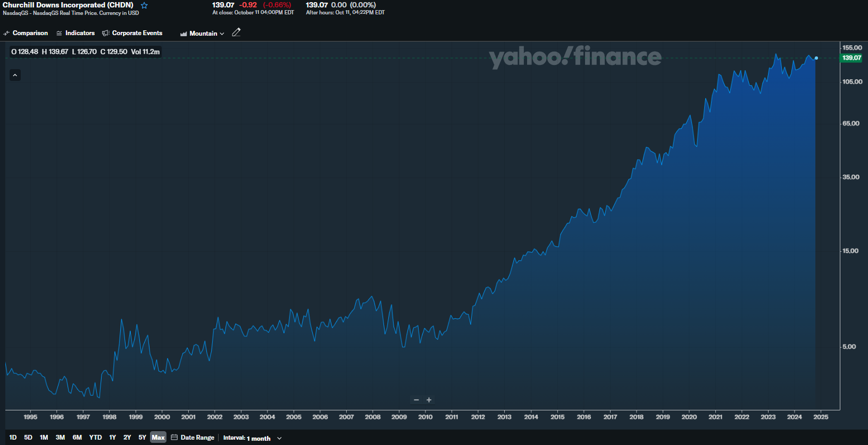This screenshot has height=445, width=868.
Task: Click the Date Range button
Action: tap(197, 438)
